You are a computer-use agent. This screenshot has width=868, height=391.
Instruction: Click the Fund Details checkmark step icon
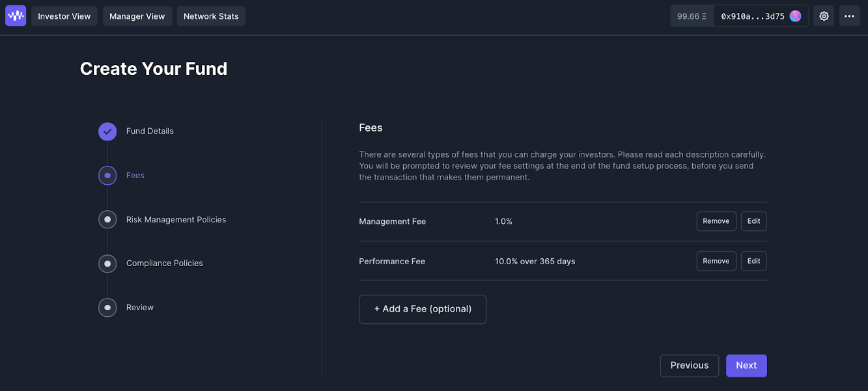click(107, 131)
